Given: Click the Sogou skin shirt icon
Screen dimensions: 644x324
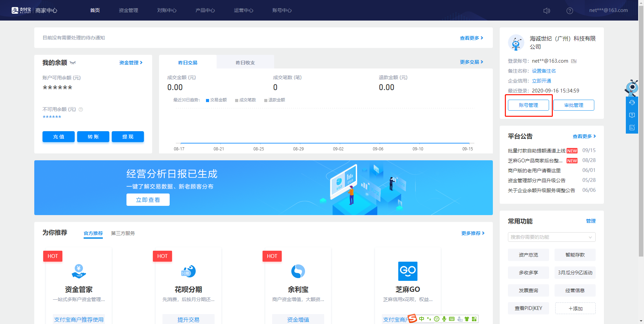Looking at the screenshot, I should [x=467, y=319].
